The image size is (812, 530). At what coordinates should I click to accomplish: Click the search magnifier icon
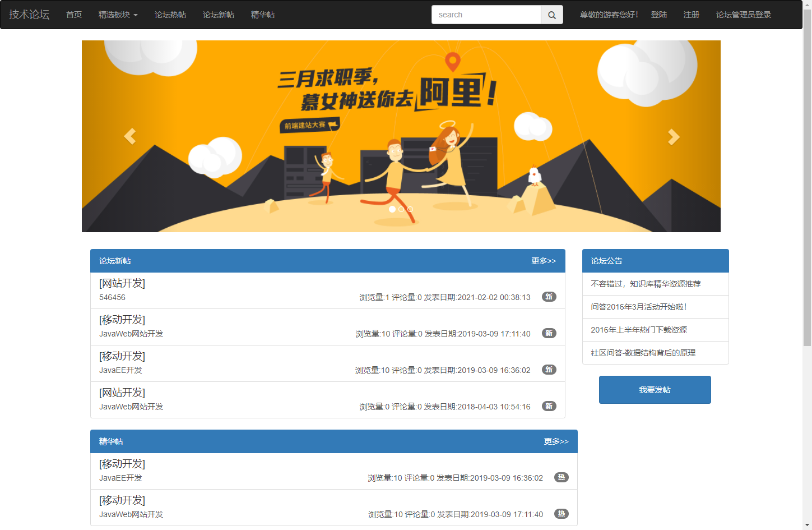551,15
